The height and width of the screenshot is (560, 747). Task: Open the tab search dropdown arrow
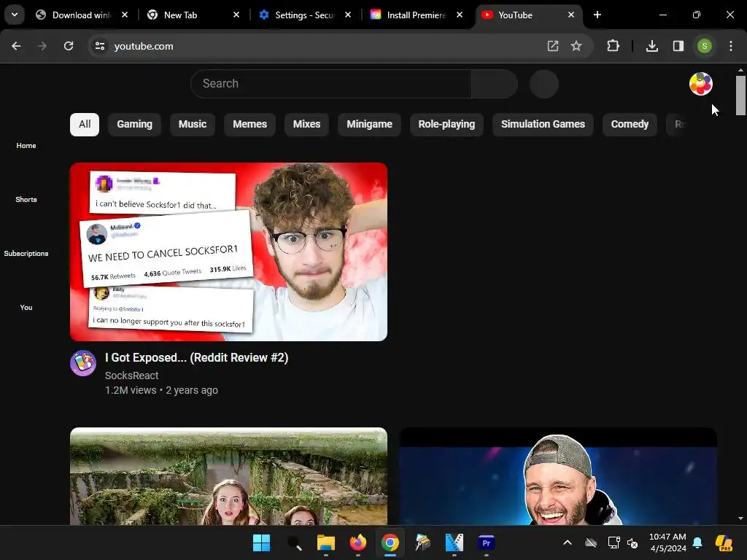15,15
